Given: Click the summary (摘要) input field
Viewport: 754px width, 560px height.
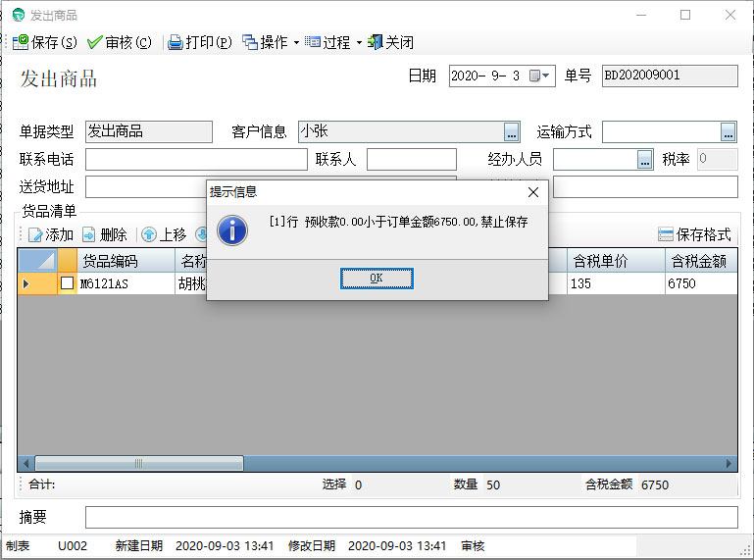Looking at the screenshot, I should coord(411,517).
